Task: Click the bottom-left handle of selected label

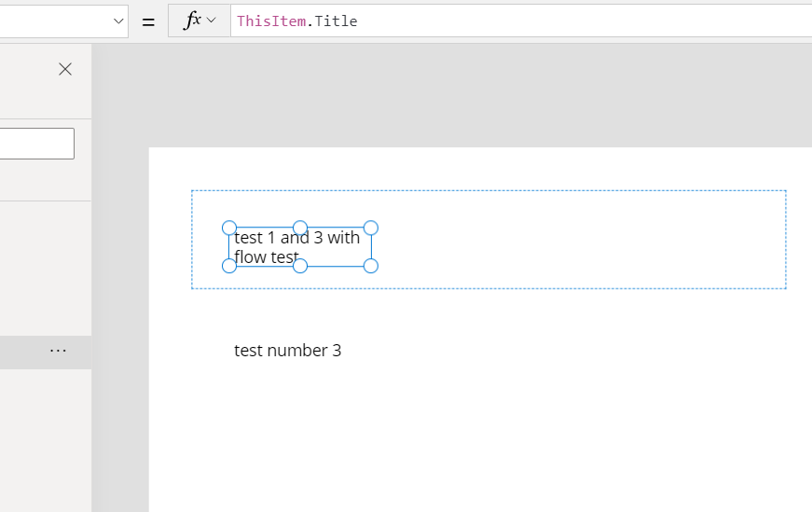Action: 229,266
